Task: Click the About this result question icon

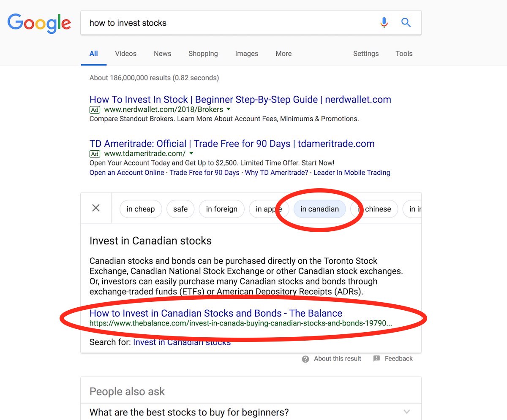Action: coord(305,359)
